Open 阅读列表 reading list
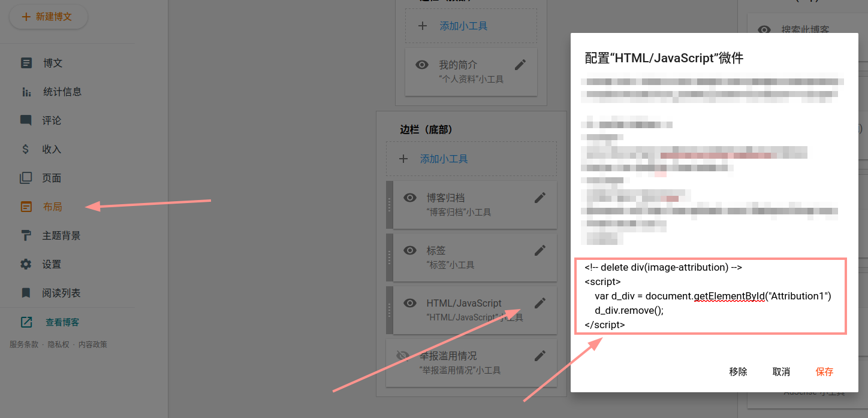868x418 pixels. pyautogui.click(x=61, y=293)
